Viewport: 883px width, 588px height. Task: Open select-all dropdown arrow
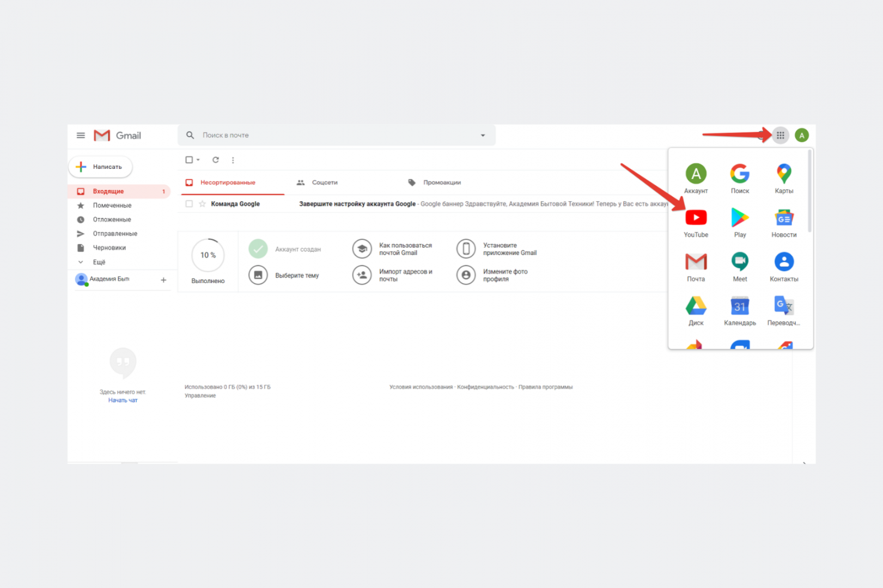[198, 160]
